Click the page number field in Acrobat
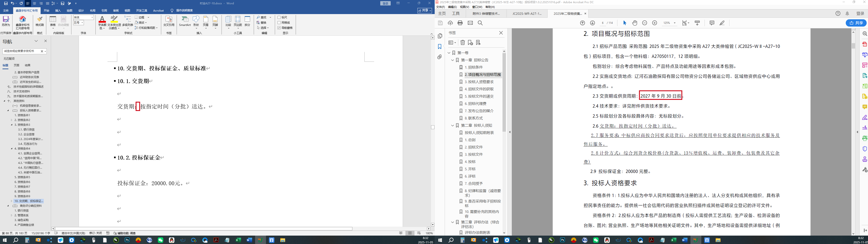This screenshot has height=244, width=868. click(x=602, y=23)
